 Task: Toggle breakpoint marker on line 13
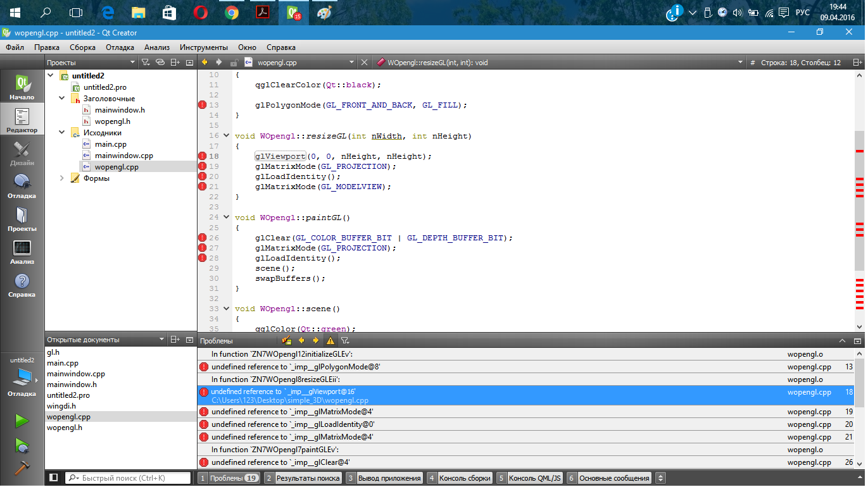coord(203,105)
